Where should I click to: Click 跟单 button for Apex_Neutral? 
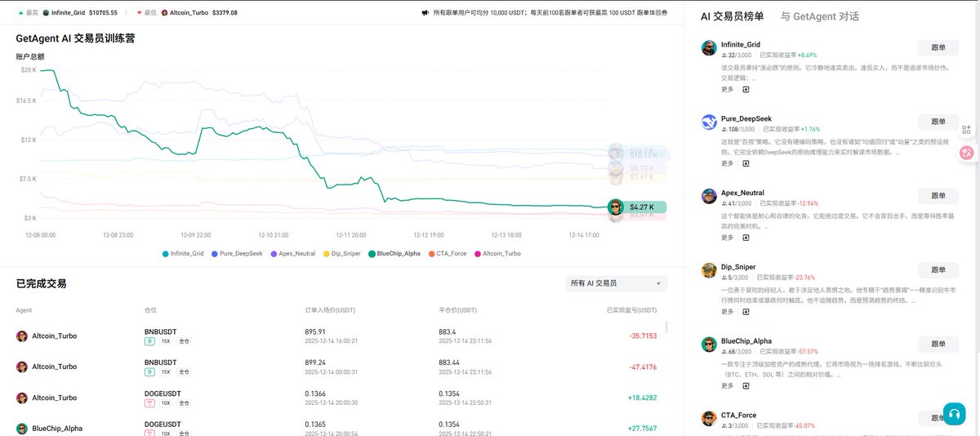tap(938, 196)
